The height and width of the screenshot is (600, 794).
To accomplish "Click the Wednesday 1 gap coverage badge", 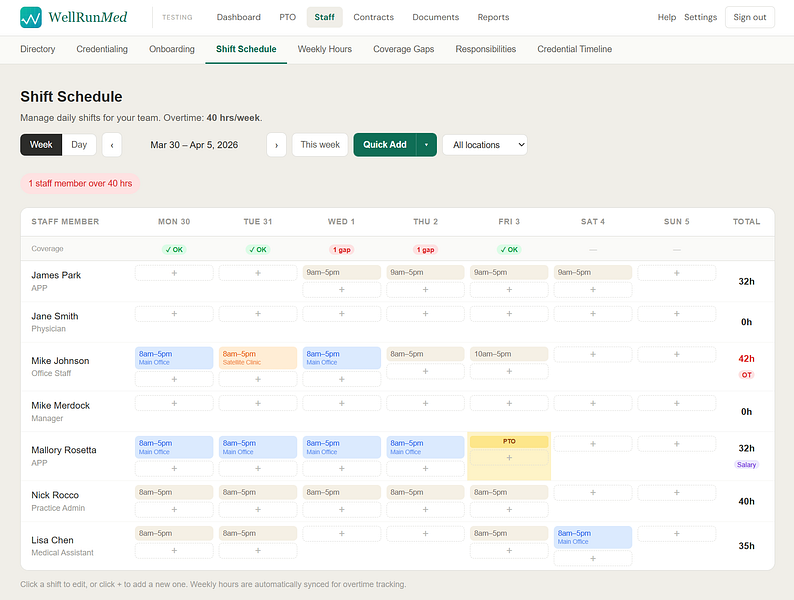I will [x=342, y=250].
